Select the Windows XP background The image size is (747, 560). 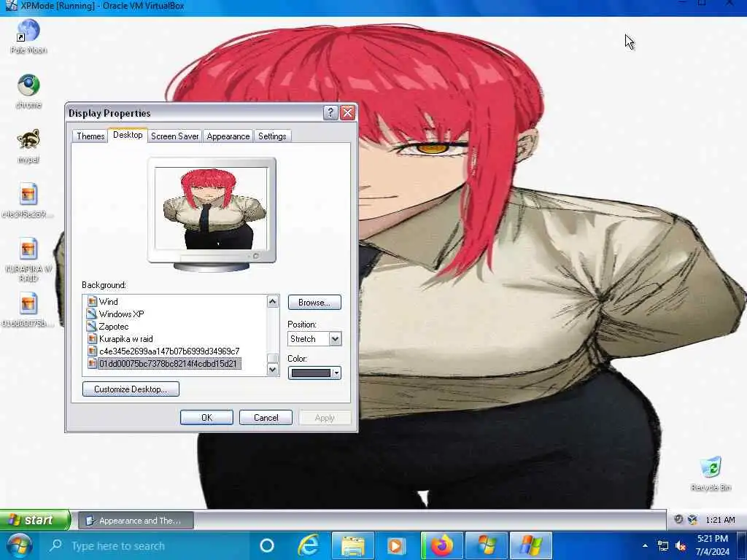click(x=121, y=314)
